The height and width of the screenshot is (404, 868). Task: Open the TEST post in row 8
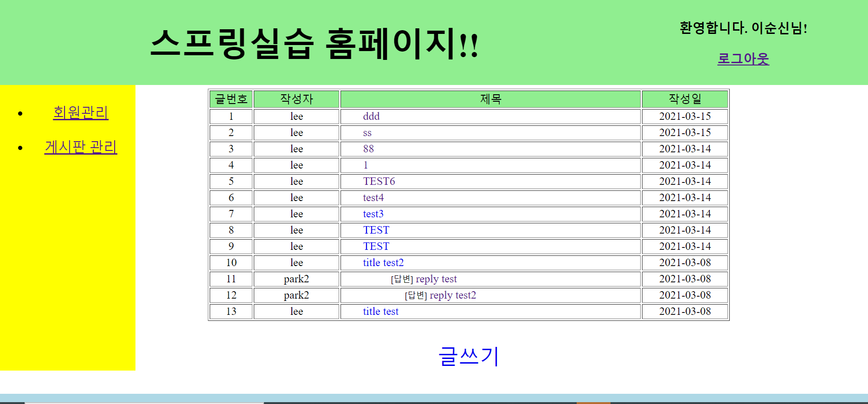376,230
